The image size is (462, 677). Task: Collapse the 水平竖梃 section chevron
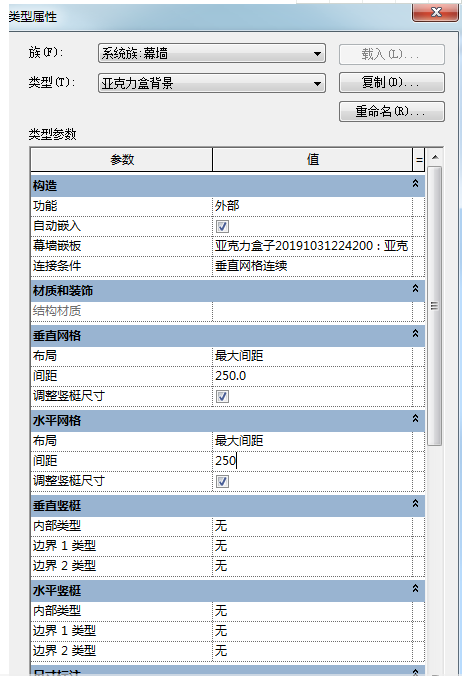click(x=415, y=588)
